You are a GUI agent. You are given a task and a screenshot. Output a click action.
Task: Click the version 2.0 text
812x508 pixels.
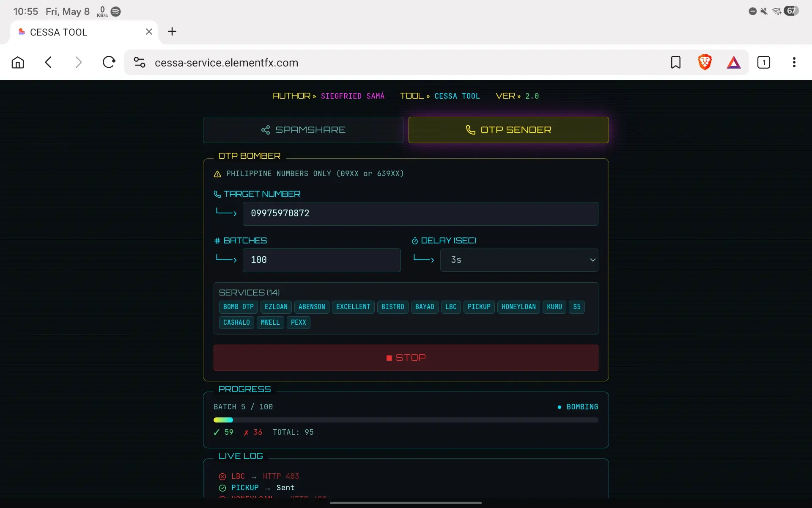click(x=532, y=96)
